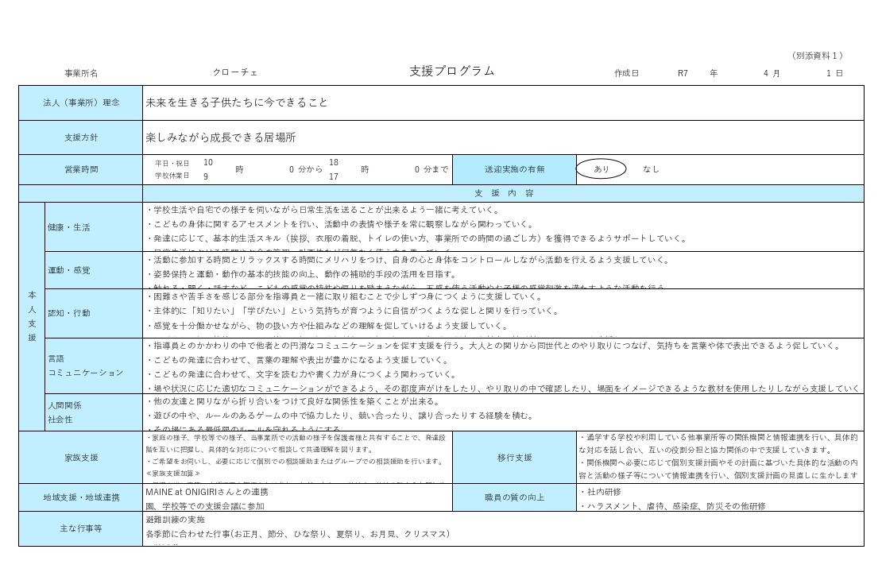Image resolution: width=882 pixels, height=588 pixels.
Task: Select the 職員の質の向上 header cell
Action: click(514, 497)
